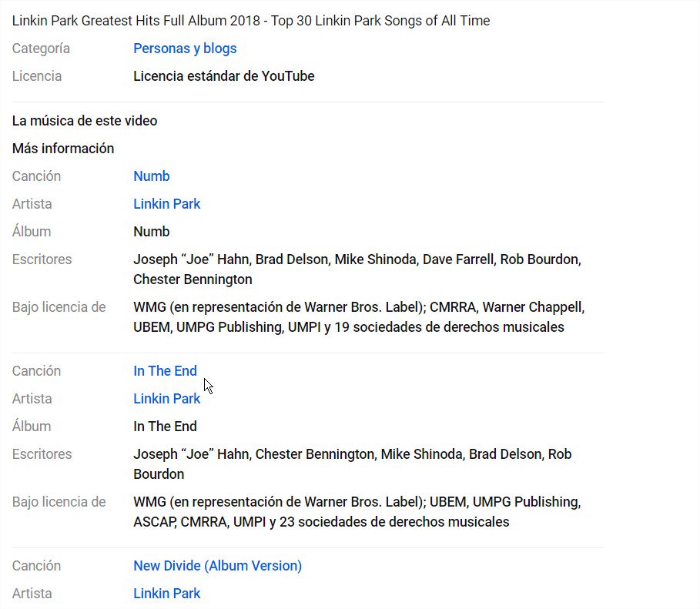700x609 pixels.
Task: Click the license text with 23 sociedades
Action: (x=357, y=512)
